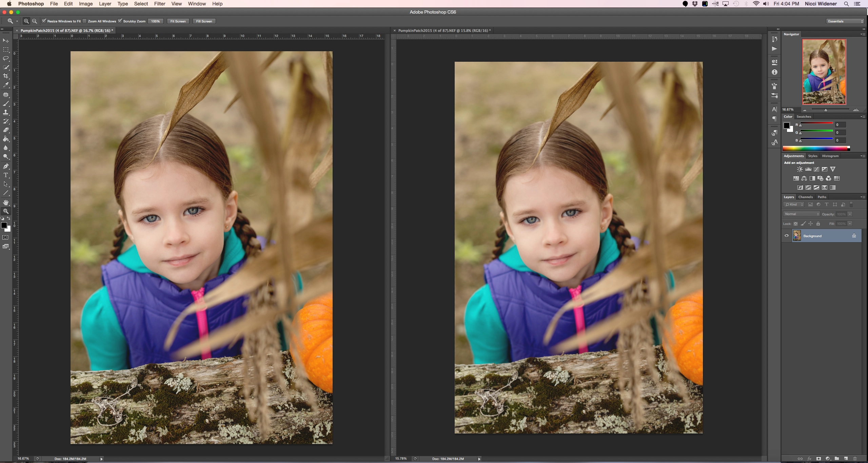
Task: Click the Fill Screen button
Action: [204, 21]
